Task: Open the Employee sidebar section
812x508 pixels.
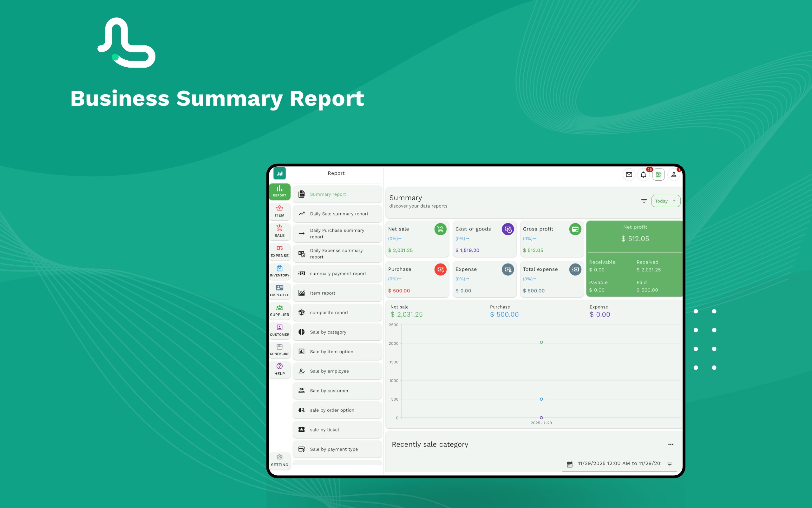Action: [x=279, y=291]
